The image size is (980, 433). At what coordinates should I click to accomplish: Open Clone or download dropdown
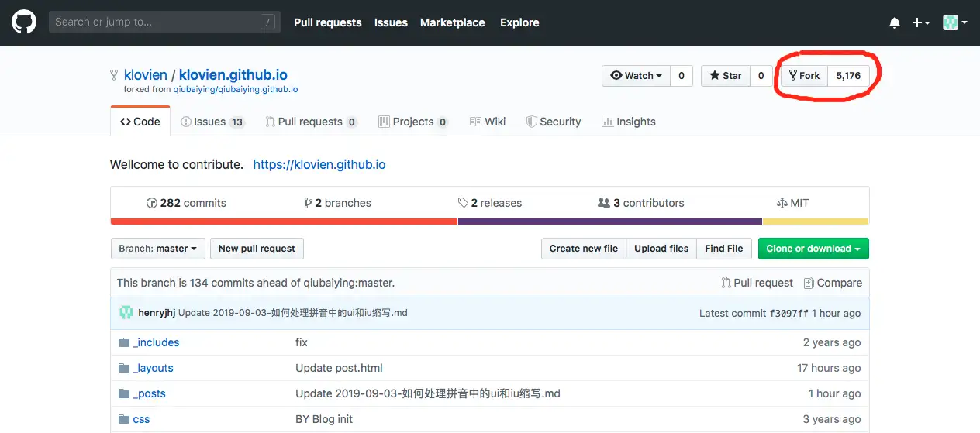(813, 249)
